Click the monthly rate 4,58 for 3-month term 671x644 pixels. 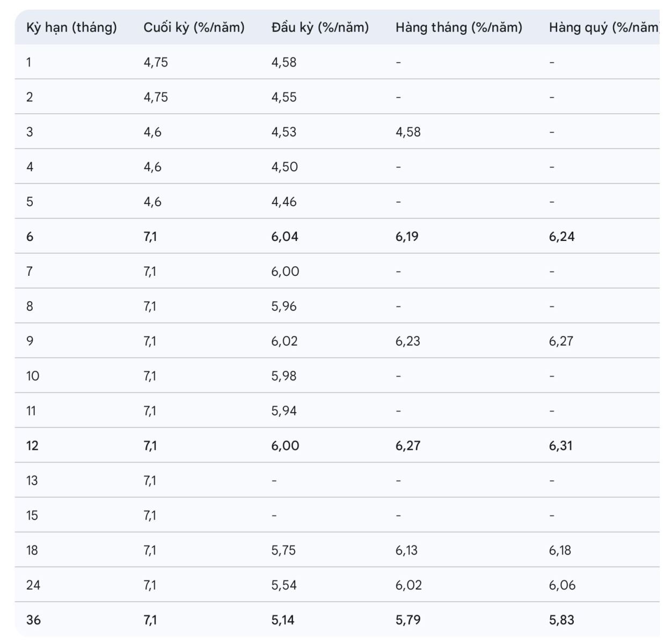point(408,132)
